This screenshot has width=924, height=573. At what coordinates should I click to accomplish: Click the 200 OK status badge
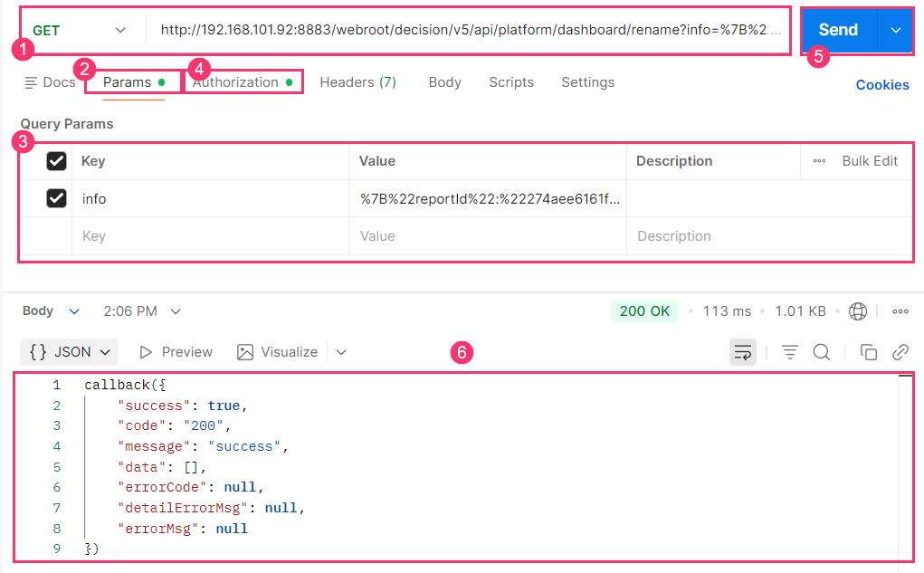[644, 311]
